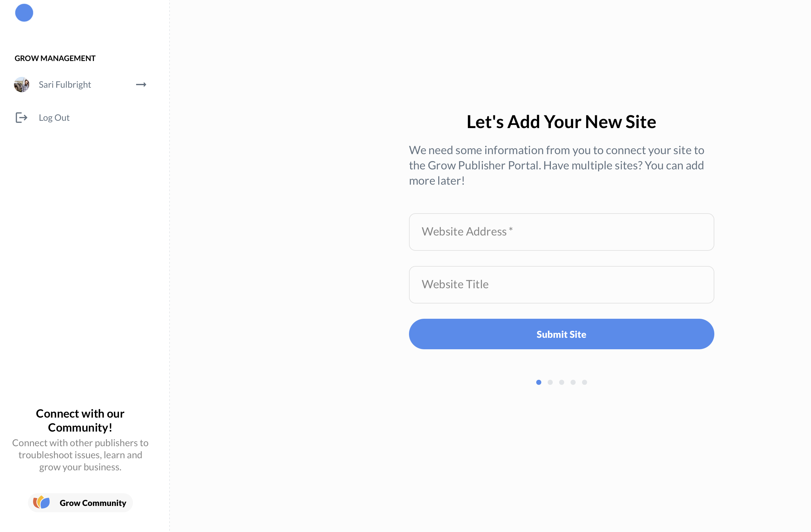The width and height of the screenshot is (811, 532).
Task: Focus the Website Title field
Action: (561, 285)
